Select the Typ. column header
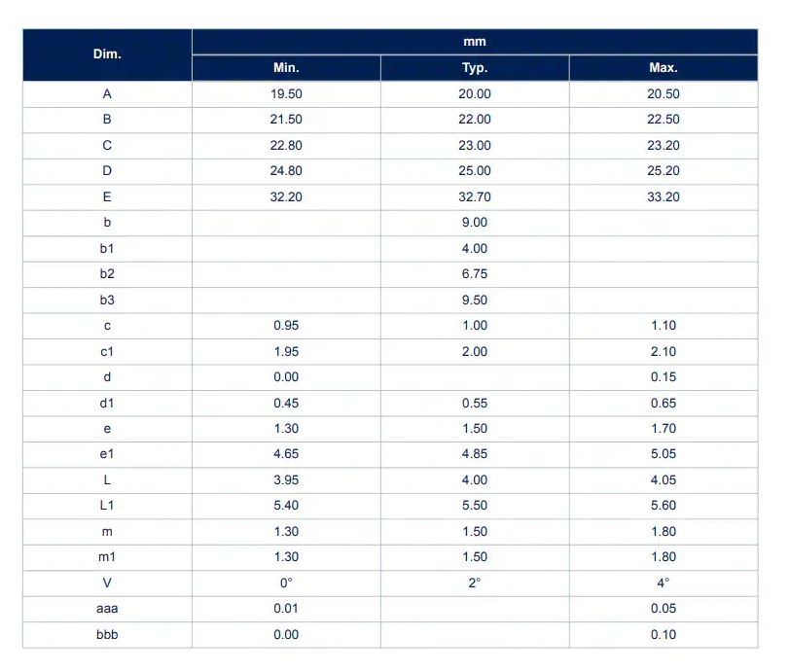 474,68
